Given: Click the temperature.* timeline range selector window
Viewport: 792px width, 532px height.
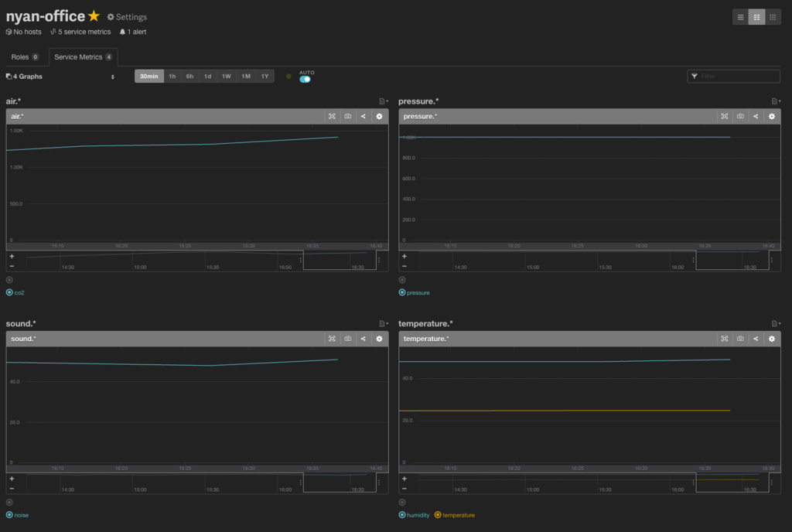Looking at the screenshot, I should [732, 482].
